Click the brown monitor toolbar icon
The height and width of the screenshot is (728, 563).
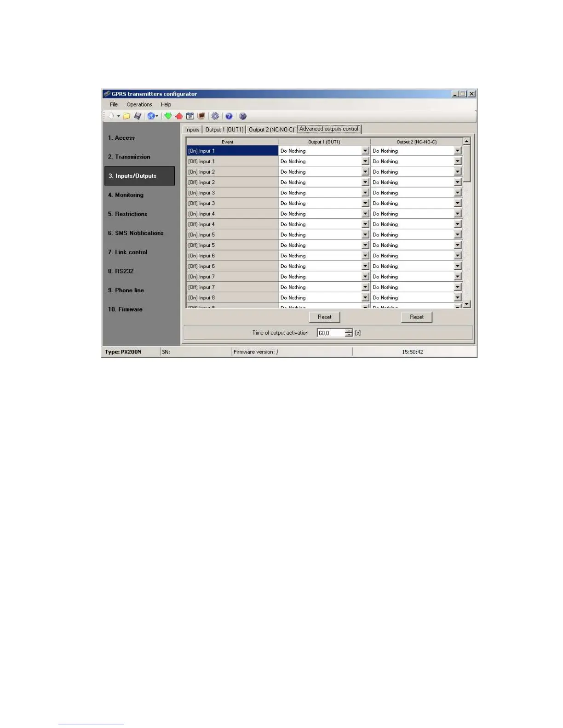(201, 116)
